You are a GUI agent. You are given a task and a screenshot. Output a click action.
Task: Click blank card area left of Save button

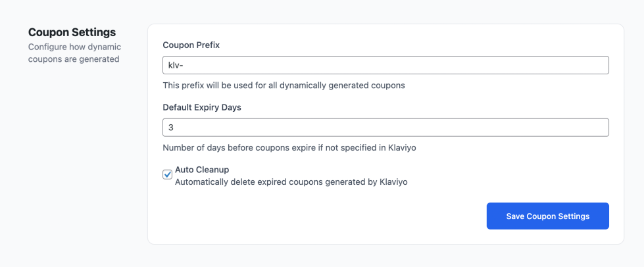tap(316, 216)
